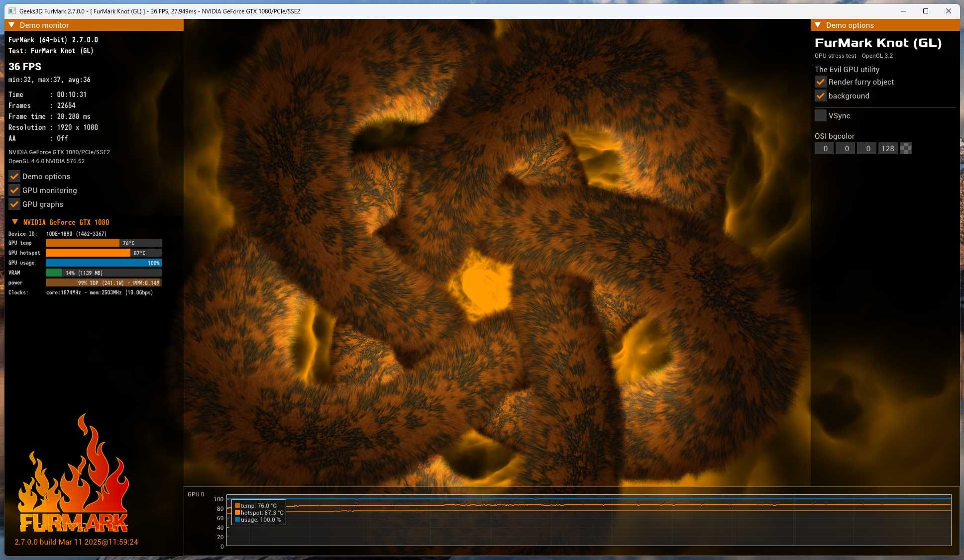
Task: Click the VRAM 14% usage bar
Action: tap(104, 273)
